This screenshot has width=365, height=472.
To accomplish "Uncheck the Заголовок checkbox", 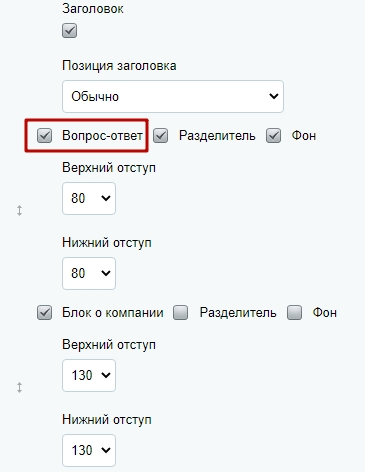I will (x=69, y=31).
